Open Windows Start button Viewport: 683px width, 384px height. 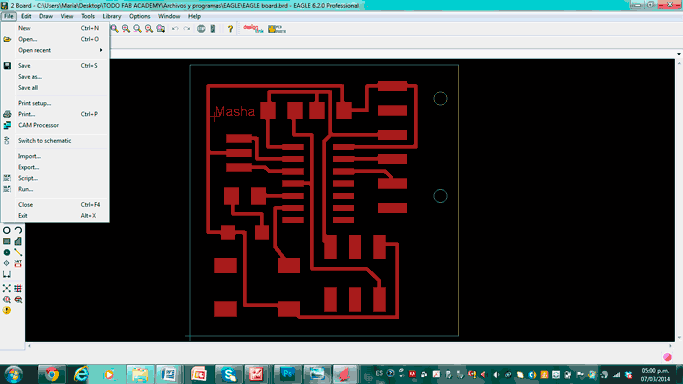(x=14, y=374)
